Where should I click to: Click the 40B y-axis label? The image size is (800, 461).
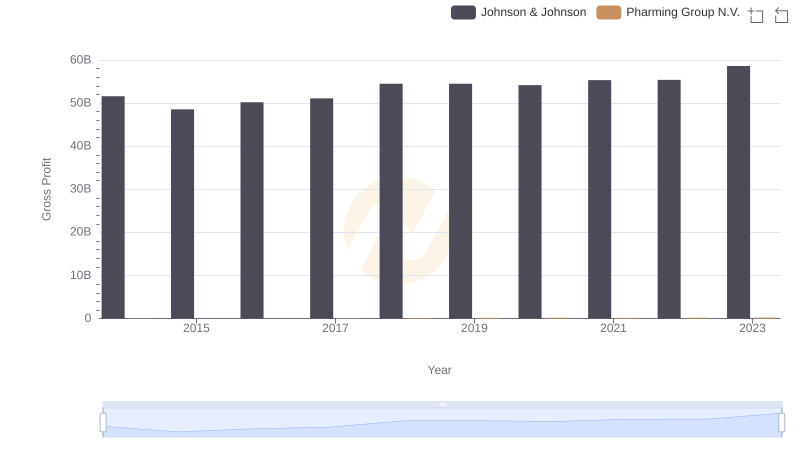coord(81,146)
